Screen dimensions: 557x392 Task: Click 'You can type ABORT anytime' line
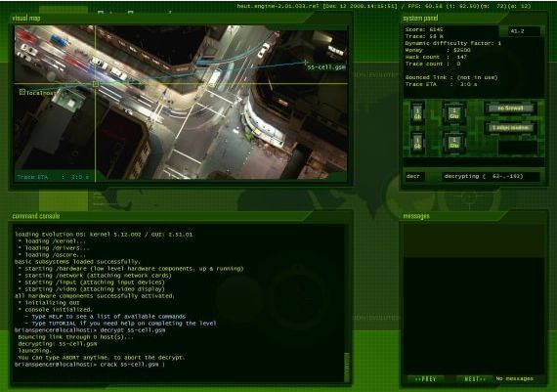click(x=102, y=358)
